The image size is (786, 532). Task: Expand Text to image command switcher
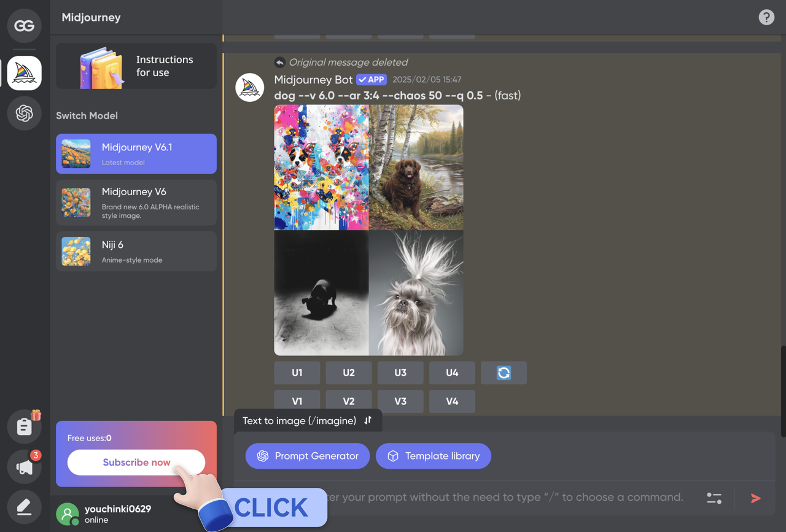tap(308, 420)
